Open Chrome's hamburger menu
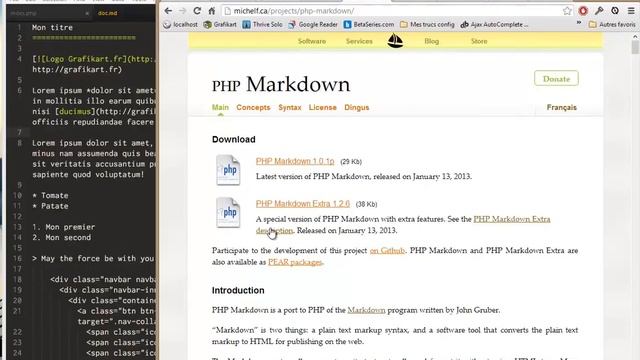The width and height of the screenshot is (640, 360). (631, 11)
